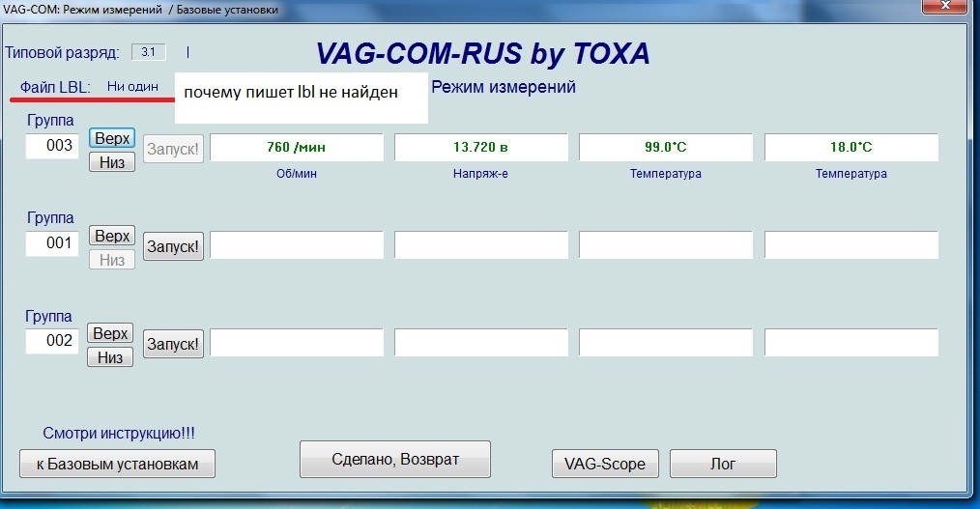980x509 pixels.
Task: Click last empty value field of group 001
Action: [x=851, y=244]
